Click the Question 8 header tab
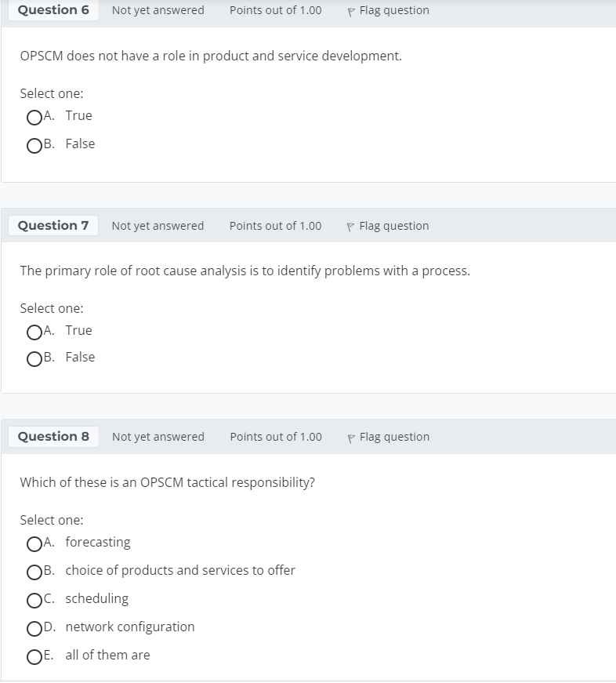This screenshot has width=616, height=683. [53, 437]
